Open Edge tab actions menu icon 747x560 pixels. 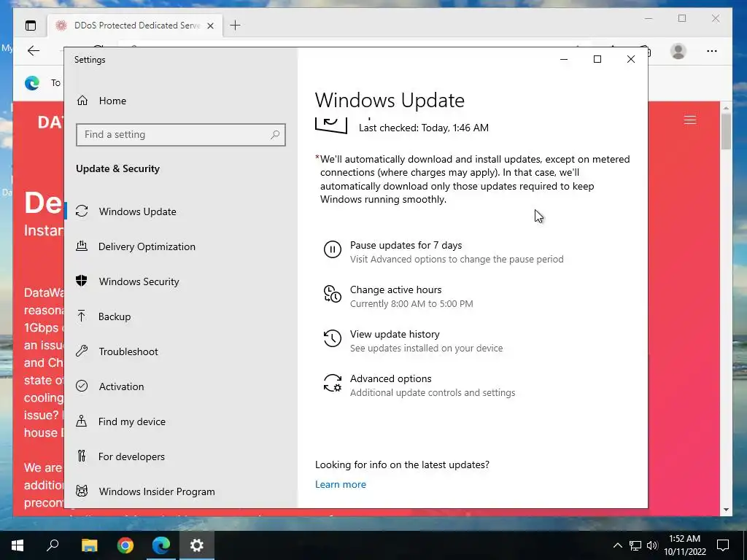tap(31, 26)
